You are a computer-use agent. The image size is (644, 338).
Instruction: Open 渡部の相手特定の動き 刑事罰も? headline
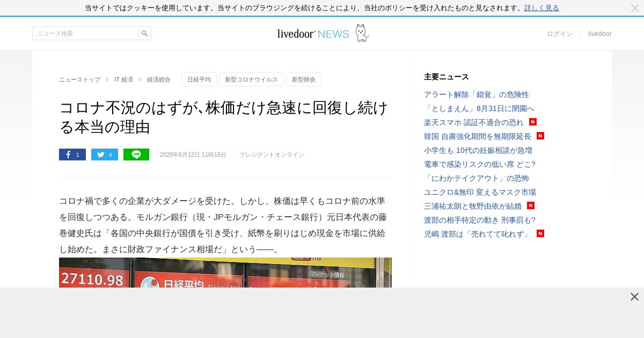point(480,220)
